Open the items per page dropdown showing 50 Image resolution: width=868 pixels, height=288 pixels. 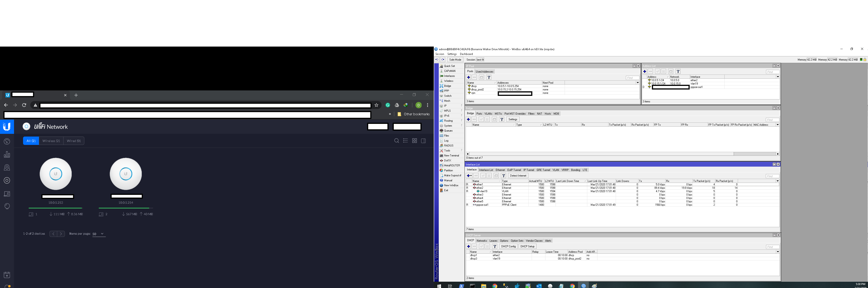pos(99,234)
